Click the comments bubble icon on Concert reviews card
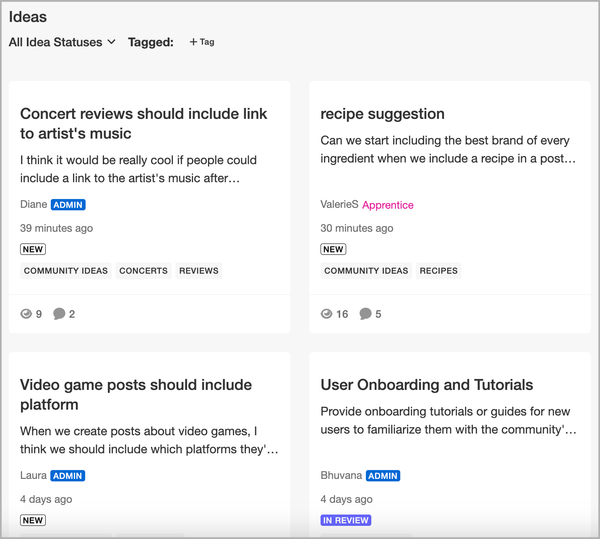Screen dimensions: 600x539 pos(59,314)
